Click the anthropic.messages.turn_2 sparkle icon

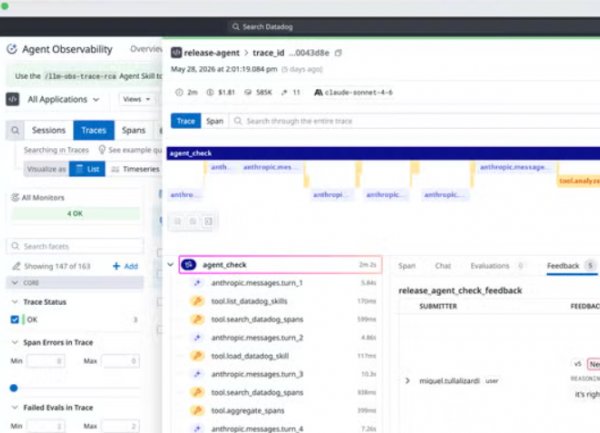[197, 338]
